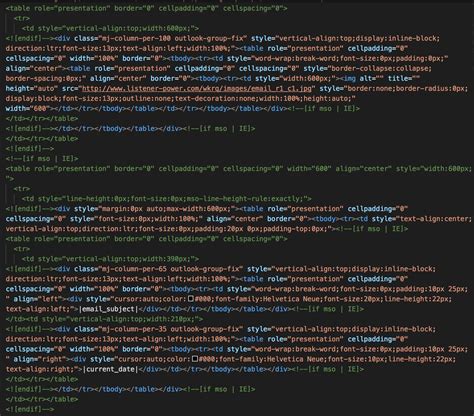474x416 pixels.
Task: Click the color swatch before #000 on current_date line
Action: [195, 359]
